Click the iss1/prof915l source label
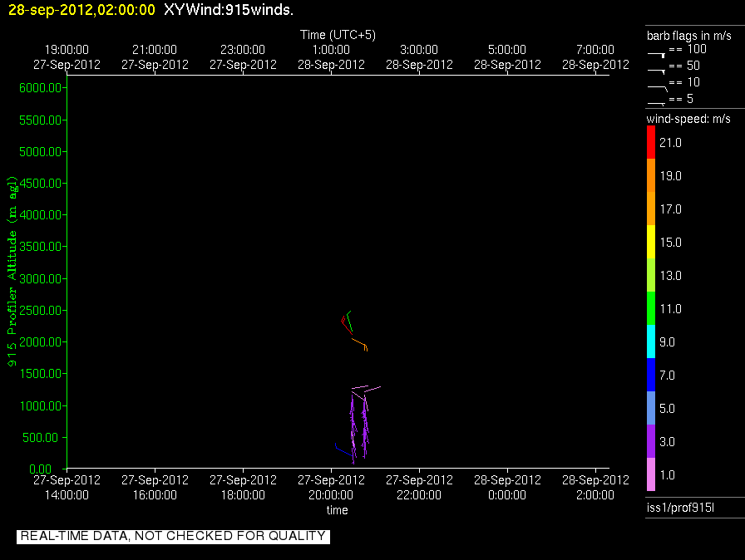The height and width of the screenshot is (560, 745). click(680, 508)
